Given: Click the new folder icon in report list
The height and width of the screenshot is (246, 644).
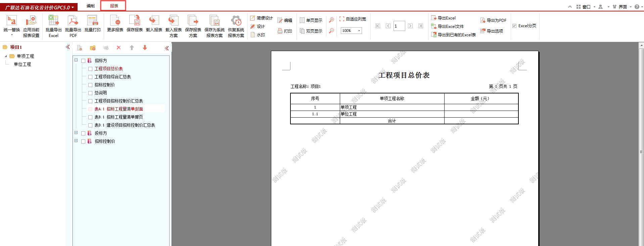Looking at the screenshot, I should click(x=93, y=48).
